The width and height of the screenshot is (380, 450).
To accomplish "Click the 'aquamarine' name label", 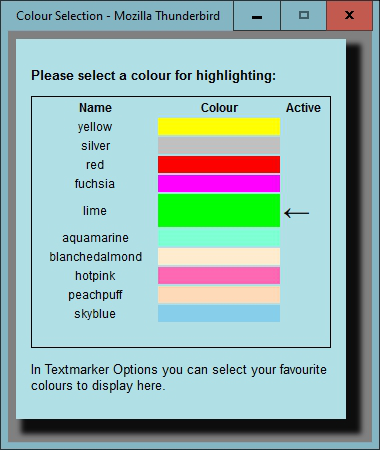I will point(95,238).
